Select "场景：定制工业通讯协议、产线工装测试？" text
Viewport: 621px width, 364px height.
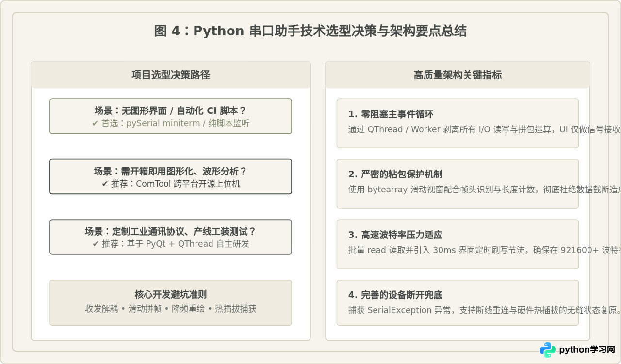[171, 231]
